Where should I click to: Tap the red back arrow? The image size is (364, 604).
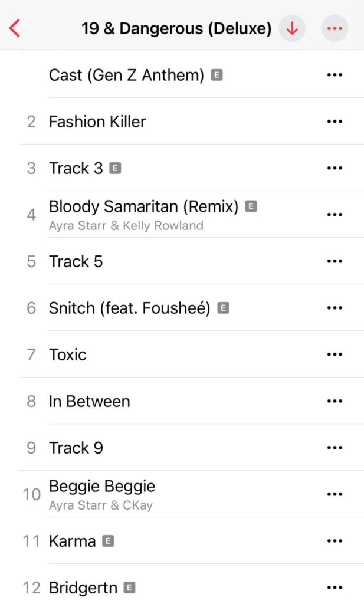point(15,28)
